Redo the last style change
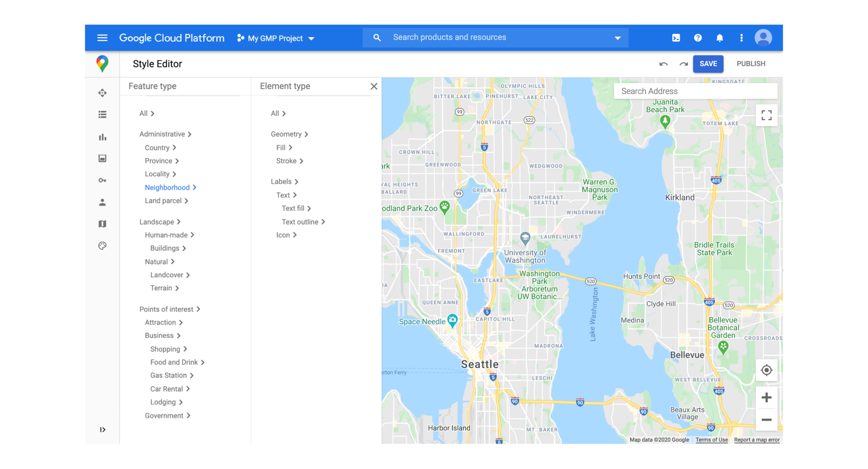 tap(683, 64)
